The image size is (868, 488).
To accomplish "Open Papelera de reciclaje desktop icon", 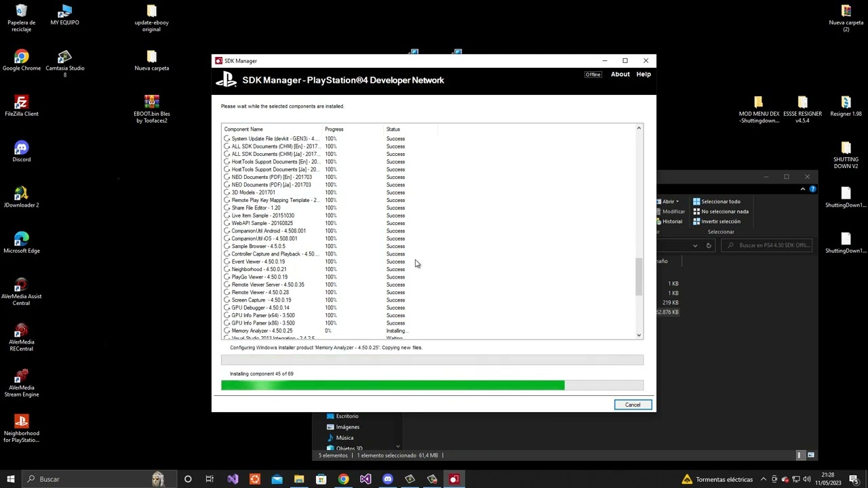I will (22, 18).
